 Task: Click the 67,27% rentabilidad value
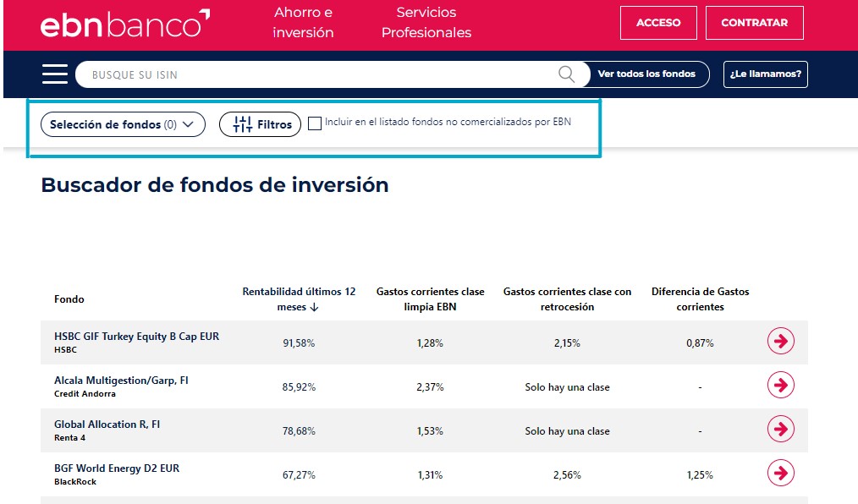click(299, 475)
